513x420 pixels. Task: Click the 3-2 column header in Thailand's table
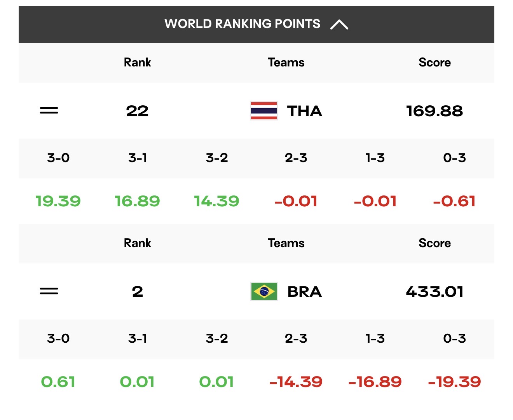pyautogui.click(x=217, y=158)
